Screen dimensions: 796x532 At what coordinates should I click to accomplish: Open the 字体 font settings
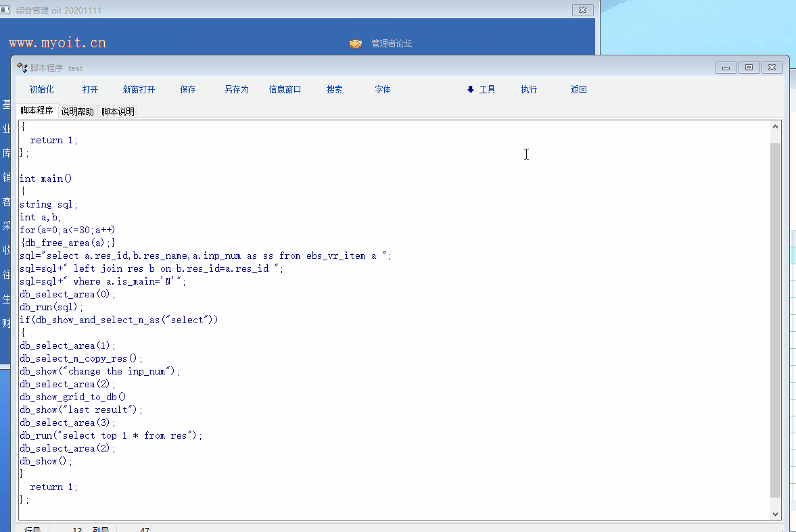(x=383, y=89)
